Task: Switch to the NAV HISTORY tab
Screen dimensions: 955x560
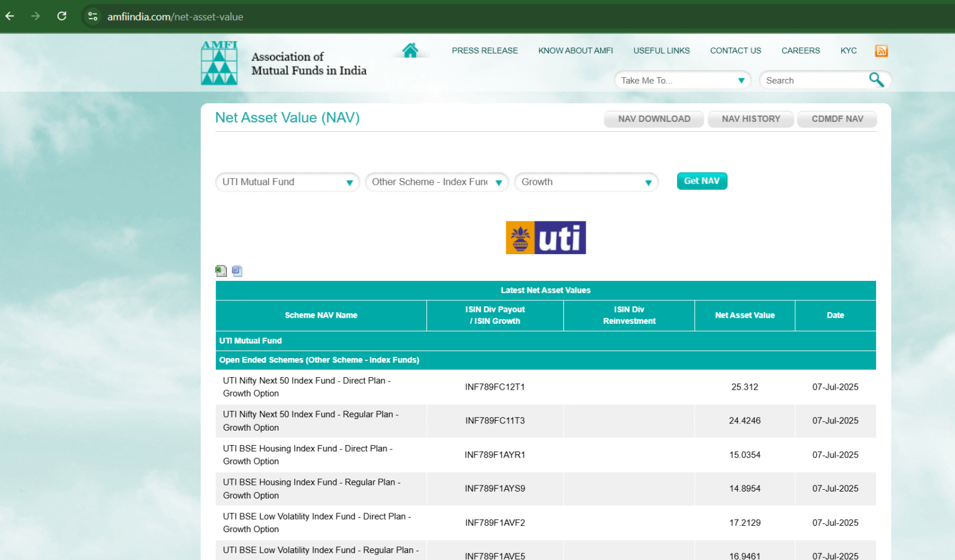Action: point(750,119)
